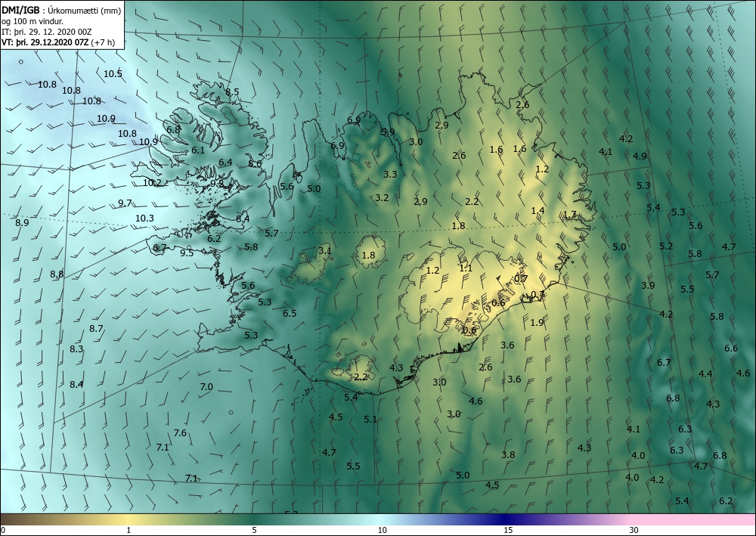Screen dimensions: 756x536
Task: Select the 10.3 value label
Action: coord(144,218)
